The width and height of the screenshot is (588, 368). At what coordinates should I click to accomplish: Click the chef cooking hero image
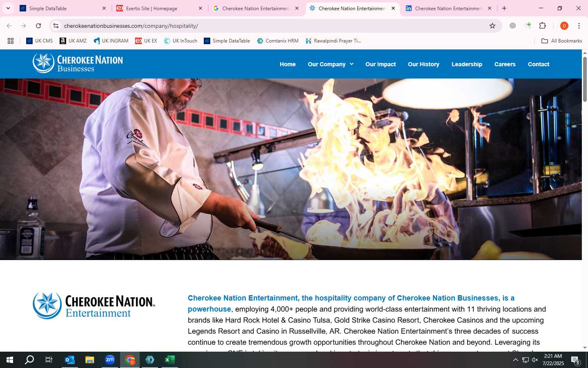click(x=291, y=169)
